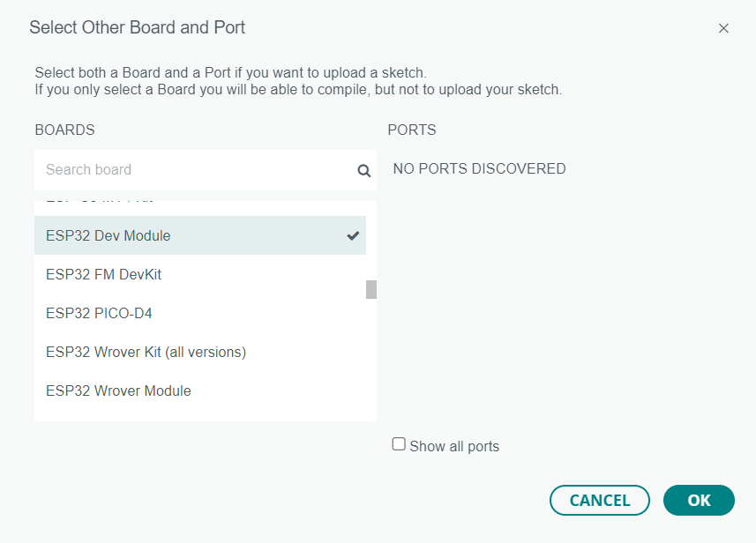Focus the Search board input field
756x543 pixels.
[x=194, y=170]
